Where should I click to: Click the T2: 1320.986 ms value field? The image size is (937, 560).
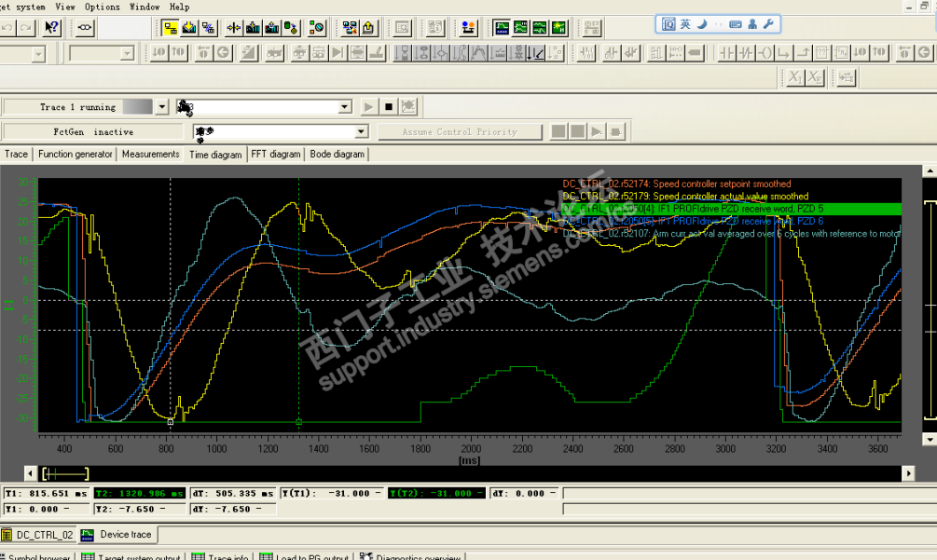click(x=140, y=493)
